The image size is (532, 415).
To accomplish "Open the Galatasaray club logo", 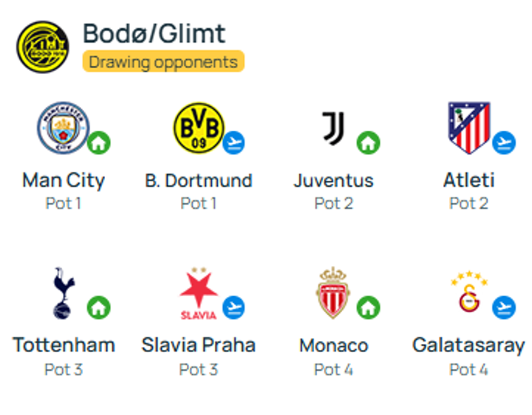I will 468,293.
